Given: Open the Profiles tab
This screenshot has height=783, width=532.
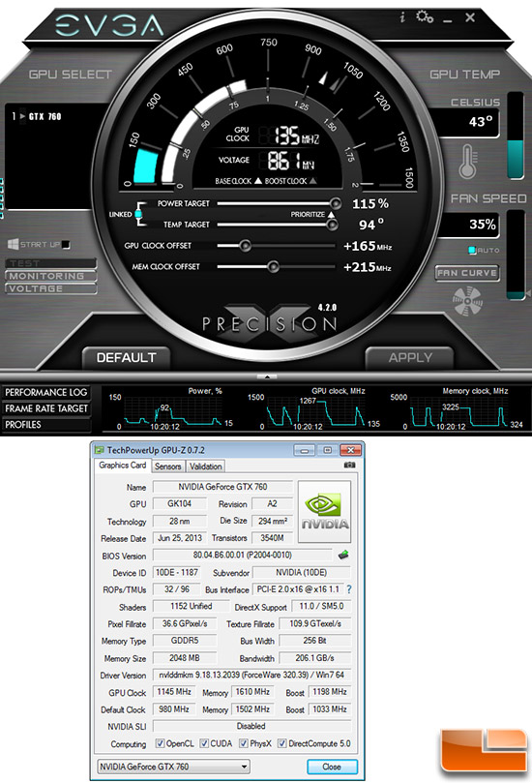Looking at the screenshot, I should (x=45, y=425).
